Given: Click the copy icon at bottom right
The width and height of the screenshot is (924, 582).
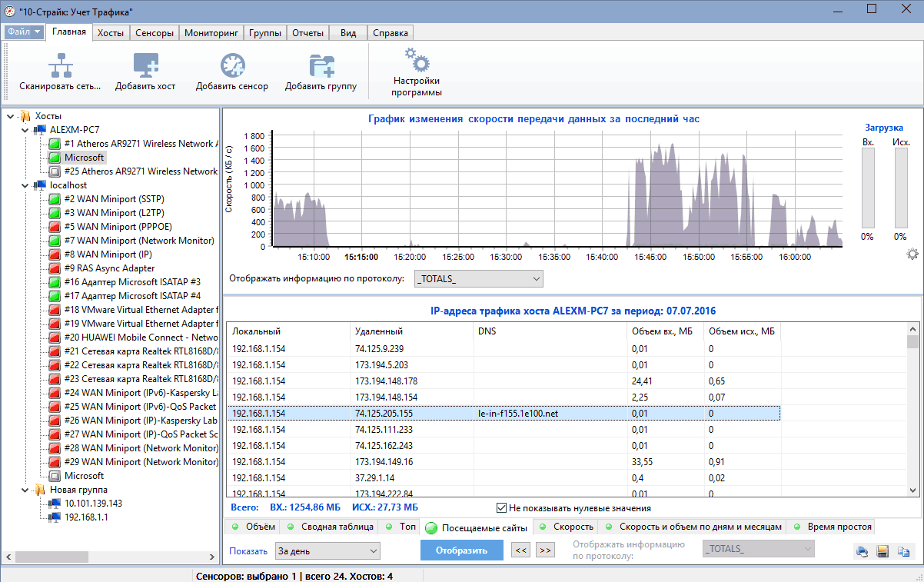Looking at the screenshot, I should (x=903, y=550).
